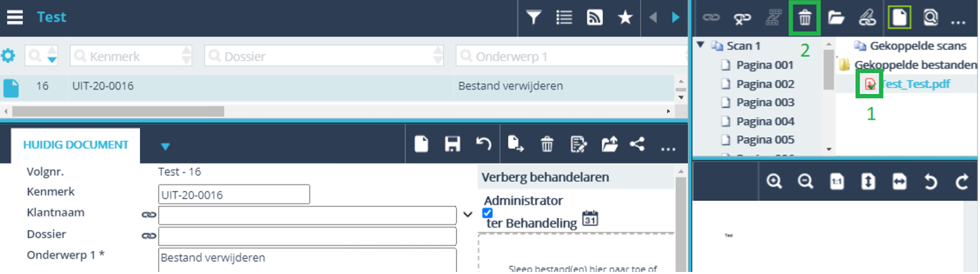Set preview to 1:1 size
Viewport: 980px width, 274px height.
click(837, 181)
